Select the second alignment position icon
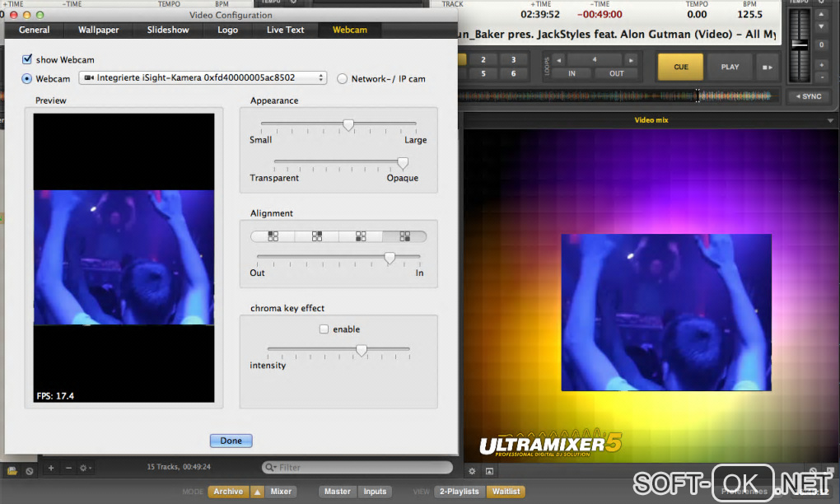The height and width of the screenshot is (504, 840). pyautogui.click(x=316, y=236)
